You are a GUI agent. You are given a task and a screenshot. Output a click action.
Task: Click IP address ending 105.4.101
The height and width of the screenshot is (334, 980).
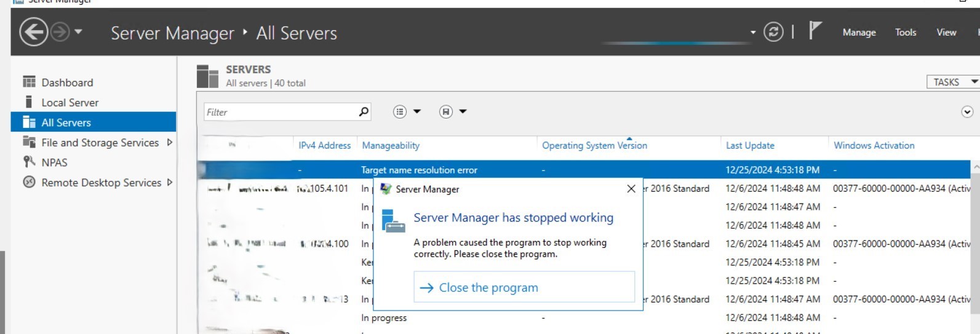coord(323,188)
